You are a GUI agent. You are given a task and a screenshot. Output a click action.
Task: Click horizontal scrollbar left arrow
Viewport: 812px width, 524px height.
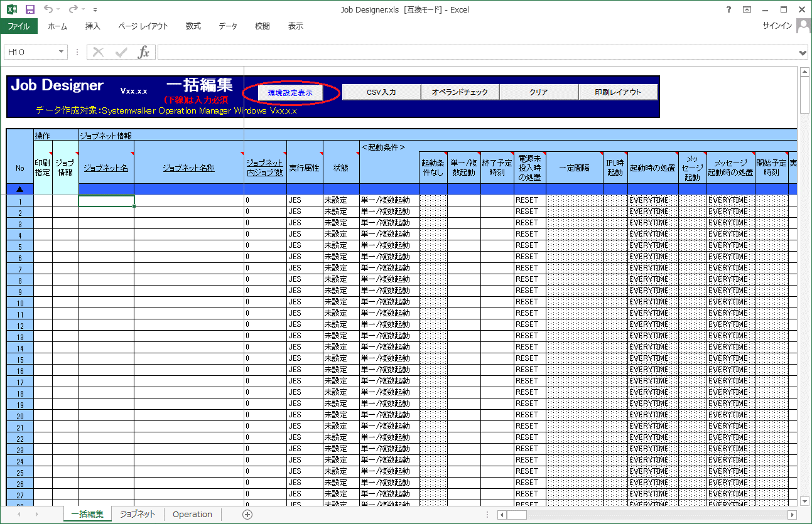coord(502,515)
